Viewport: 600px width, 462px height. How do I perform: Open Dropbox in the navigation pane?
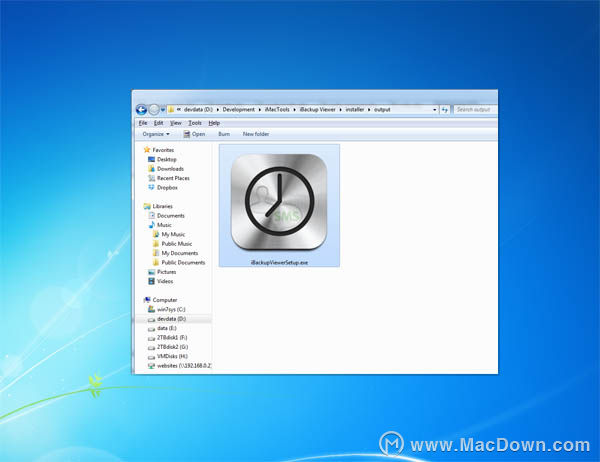tap(167, 188)
